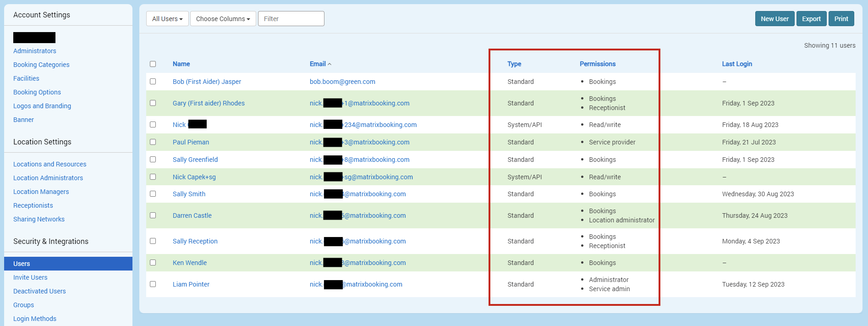The image size is (868, 326).
Task: Expand the Choose Columns dropdown
Action: pos(223,19)
